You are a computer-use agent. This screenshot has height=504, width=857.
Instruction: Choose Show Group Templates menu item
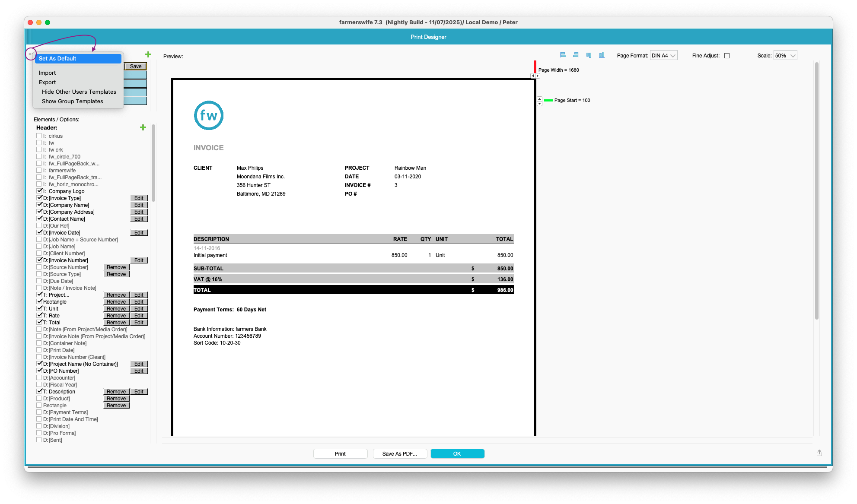coord(73,101)
